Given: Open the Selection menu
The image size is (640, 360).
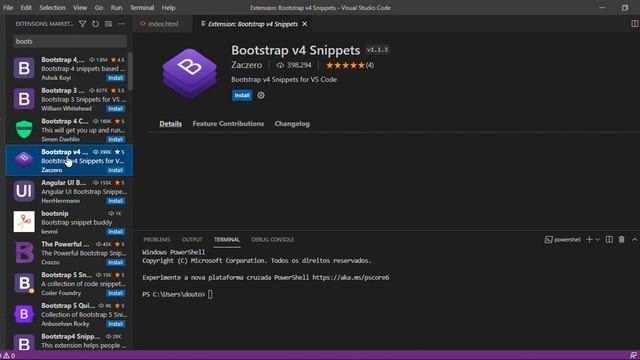Looking at the screenshot, I should click(x=52, y=8).
